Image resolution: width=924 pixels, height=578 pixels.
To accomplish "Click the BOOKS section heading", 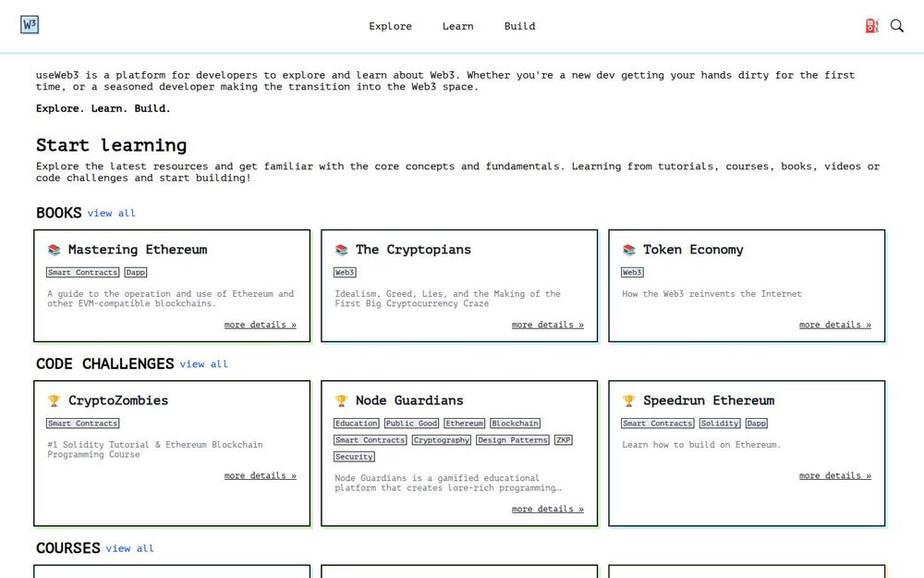I will click(59, 213).
